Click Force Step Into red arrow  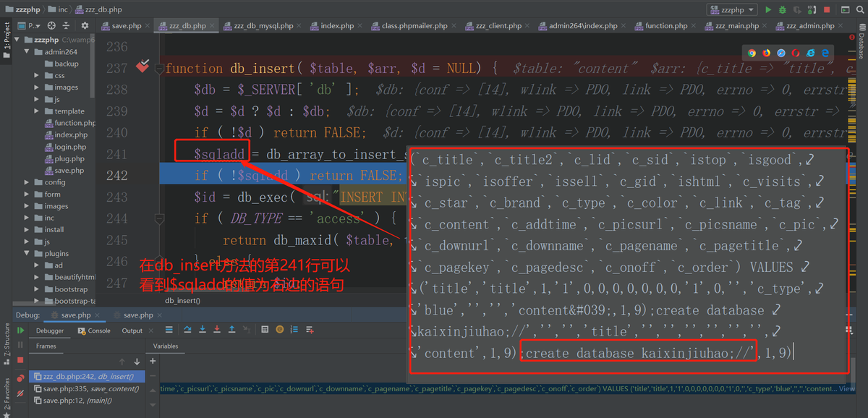point(217,330)
